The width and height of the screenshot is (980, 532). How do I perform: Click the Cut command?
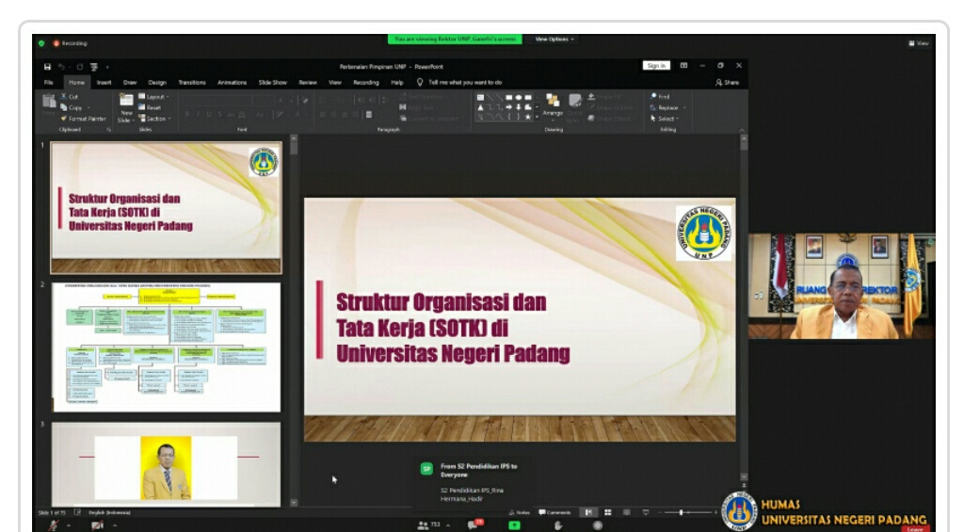click(72, 96)
